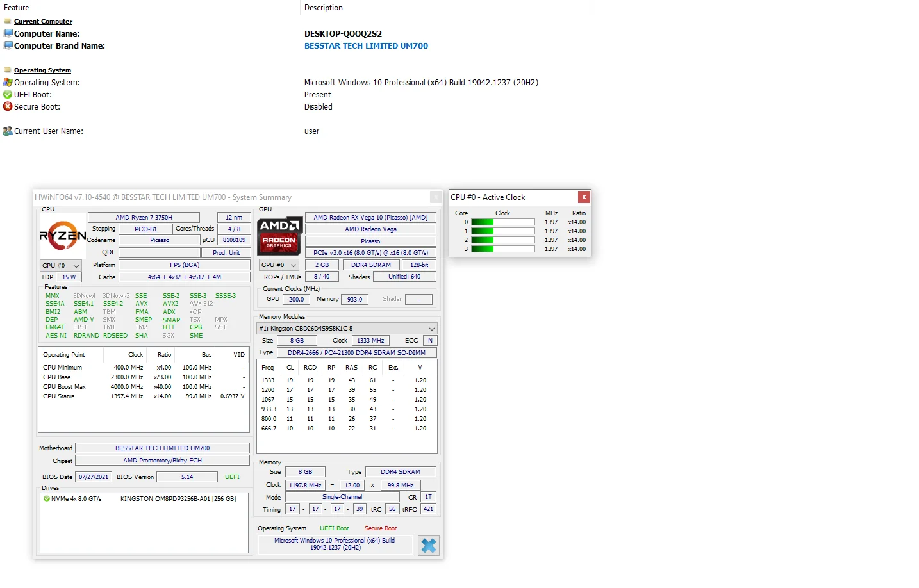Click the Unified: 640 shaders field
This screenshot has width=919, height=588.
404,277
